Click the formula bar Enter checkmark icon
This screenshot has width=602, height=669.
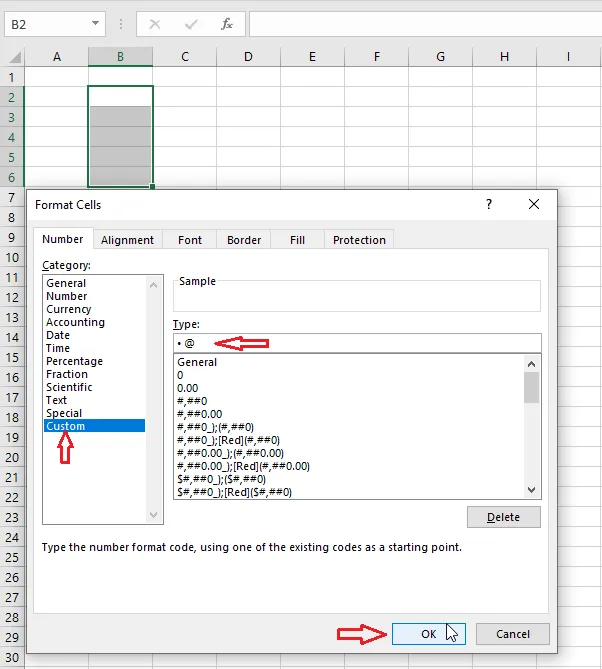(191, 24)
